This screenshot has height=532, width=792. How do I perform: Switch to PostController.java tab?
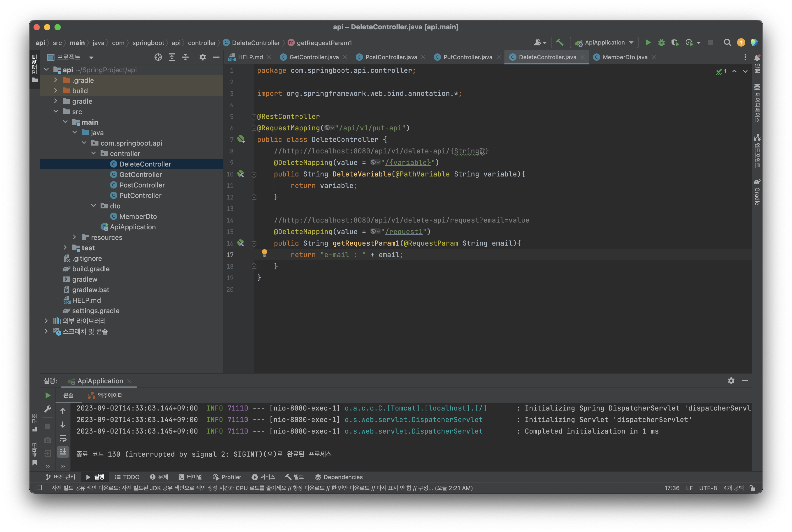pyautogui.click(x=391, y=57)
